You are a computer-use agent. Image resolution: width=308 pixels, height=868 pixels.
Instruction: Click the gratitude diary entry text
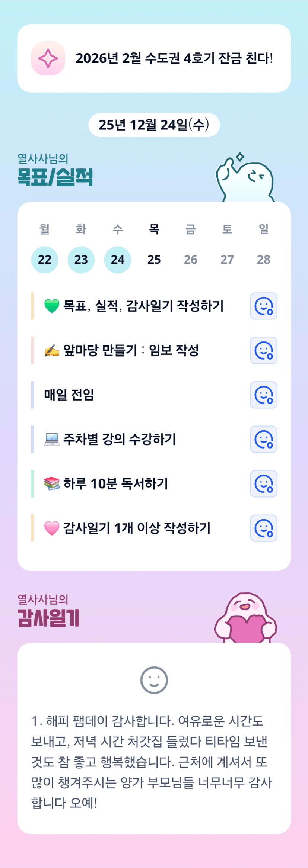[x=152, y=762]
